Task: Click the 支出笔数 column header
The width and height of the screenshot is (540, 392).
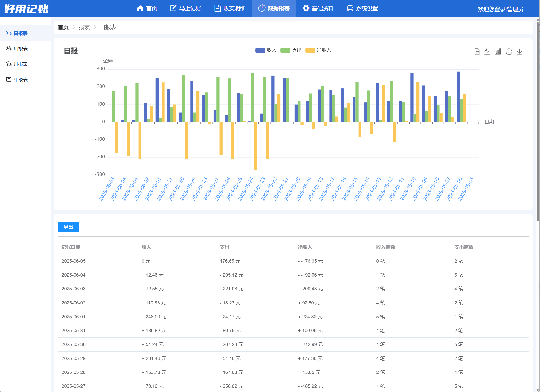Action: 464,247
